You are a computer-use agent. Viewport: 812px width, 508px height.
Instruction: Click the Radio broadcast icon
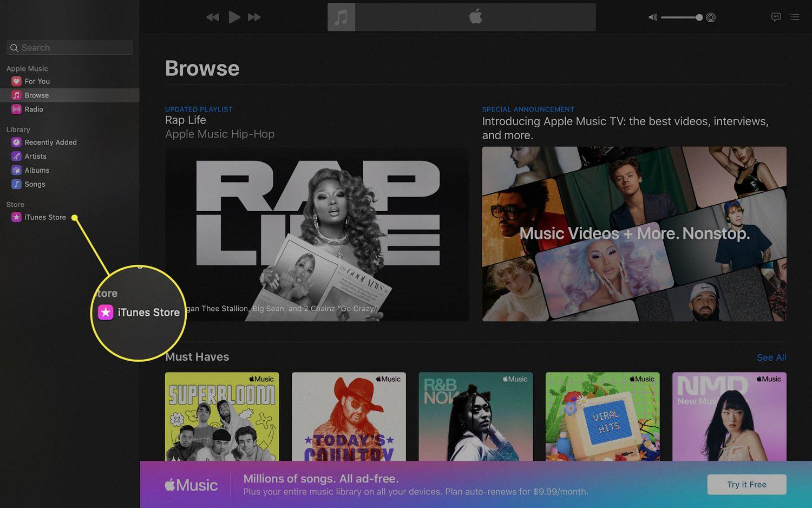coord(16,109)
